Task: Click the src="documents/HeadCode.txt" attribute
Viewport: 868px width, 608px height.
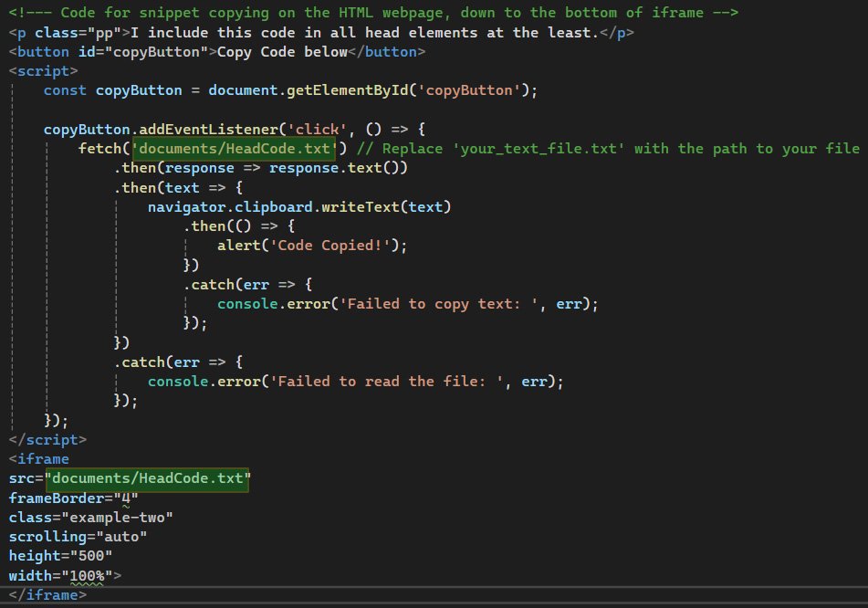Action: tap(130, 478)
